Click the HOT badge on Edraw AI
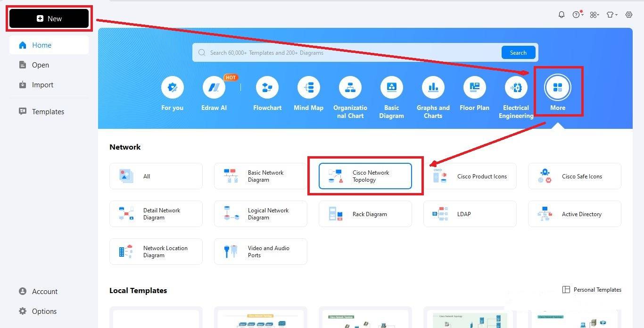The height and width of the screenshot is (328, 644). pyautogui.click(x=231, y=77)
